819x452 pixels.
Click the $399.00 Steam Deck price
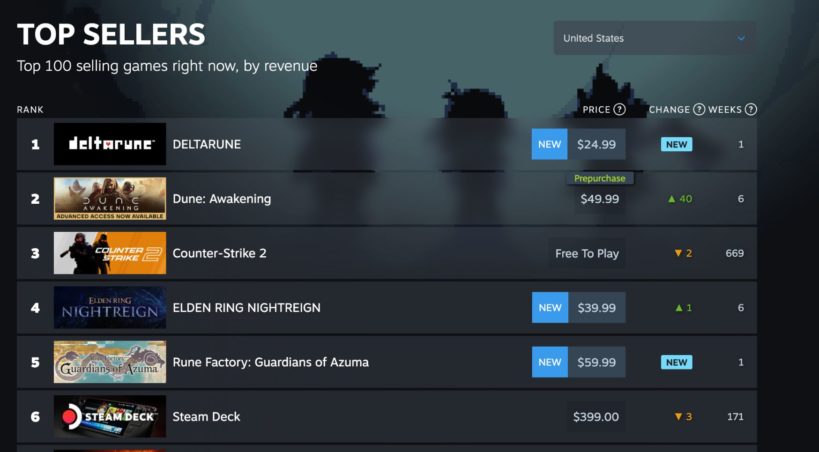pos(596,417)
